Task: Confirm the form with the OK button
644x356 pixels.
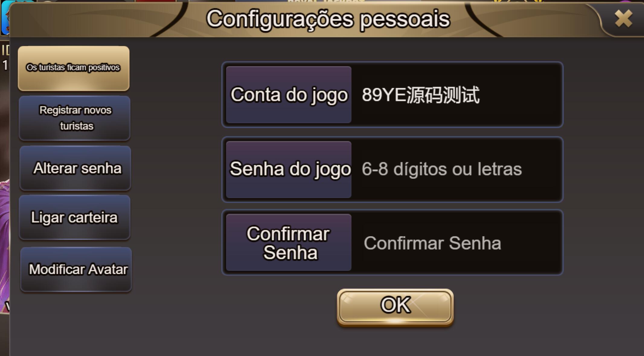Action: tap(395, 306)
